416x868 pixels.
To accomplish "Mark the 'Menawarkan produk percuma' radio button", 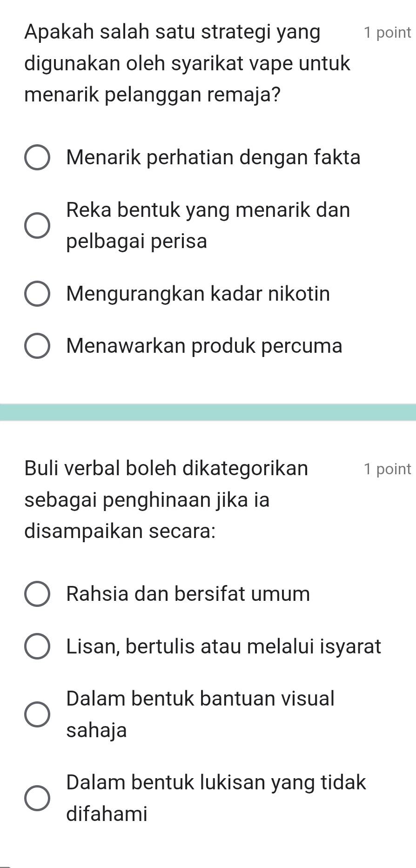I will click(37, 346).
